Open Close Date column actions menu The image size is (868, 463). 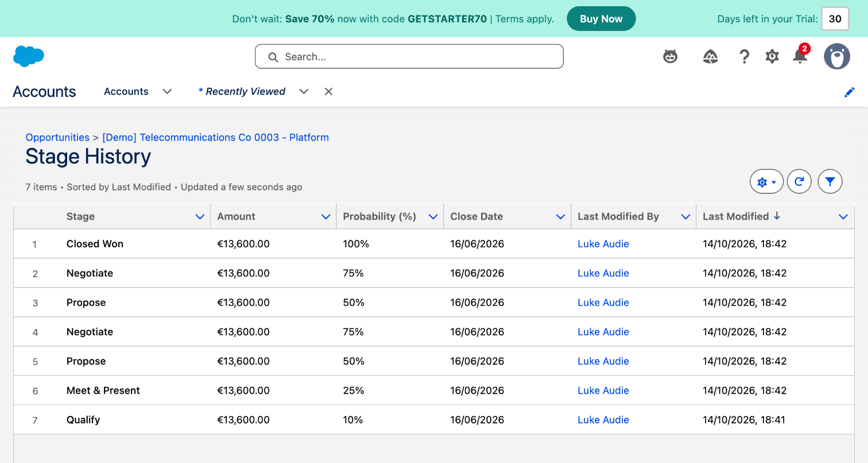tap(561, 217)
